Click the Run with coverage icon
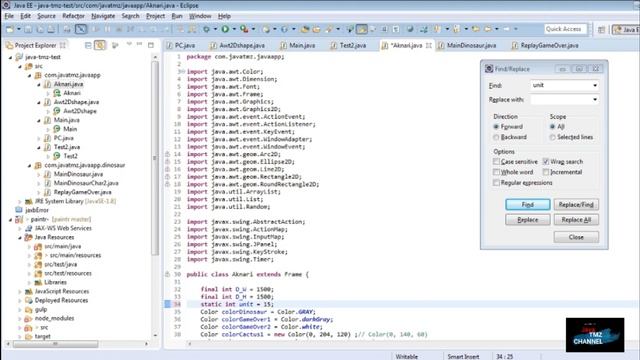 (x=244, y=29)
